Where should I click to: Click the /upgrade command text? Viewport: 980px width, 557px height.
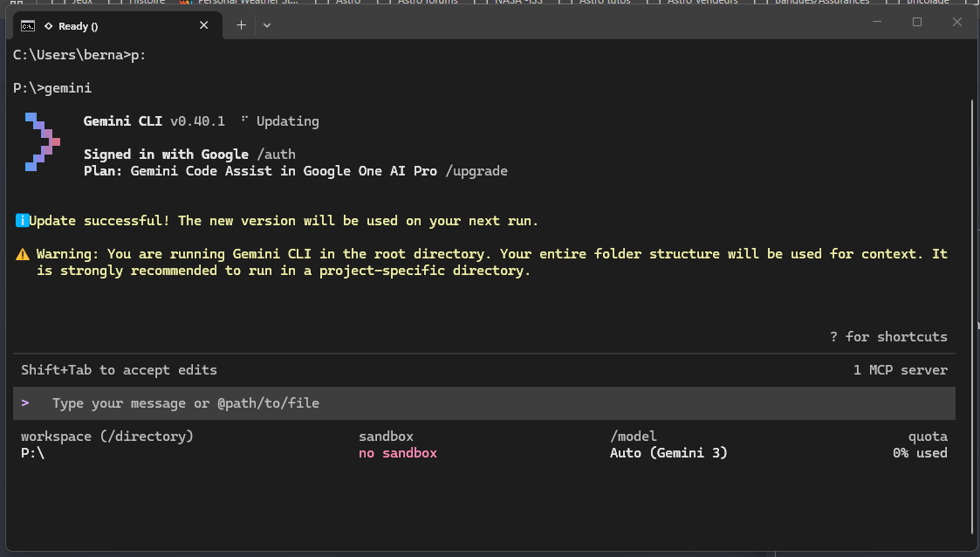(476, 171)
